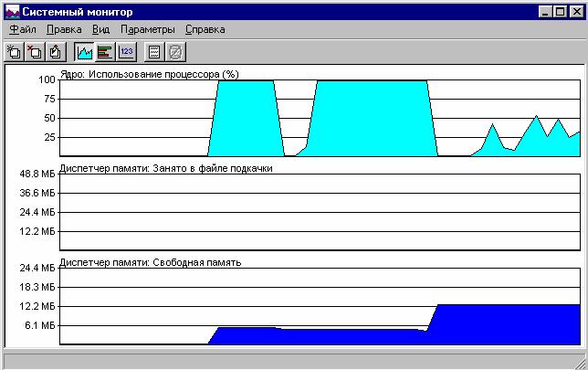Open the system menu via title bar icon

click(12, 12)
